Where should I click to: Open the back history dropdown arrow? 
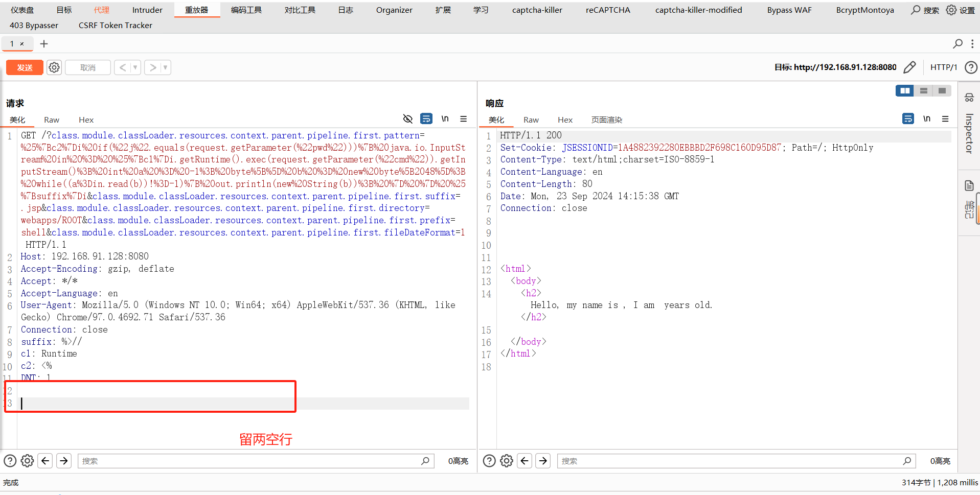pos(135,67)
